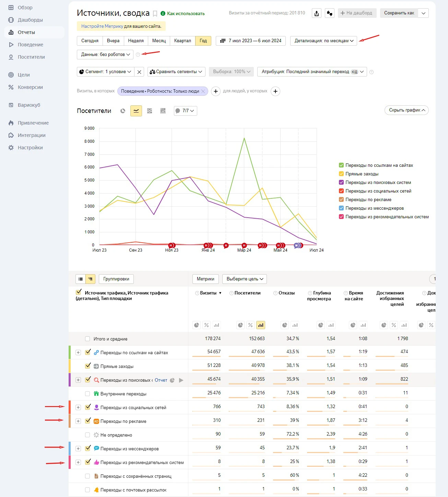Remove the Роботность: Только люди filter chip
Viewport: 448px width, 497px height.
[203, 91]
